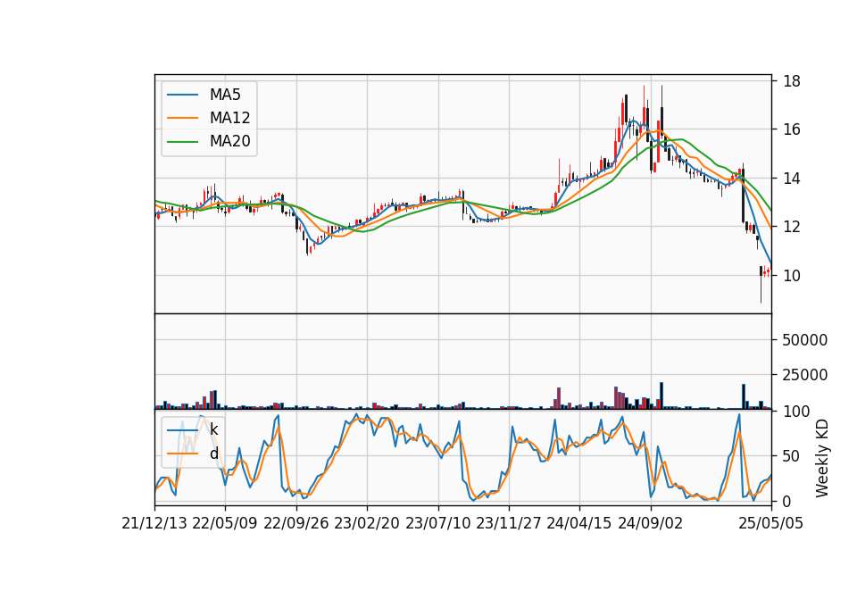The image size is (857, 616).
Task: Click the Weekly KD axis title
Action: [822, 459]
